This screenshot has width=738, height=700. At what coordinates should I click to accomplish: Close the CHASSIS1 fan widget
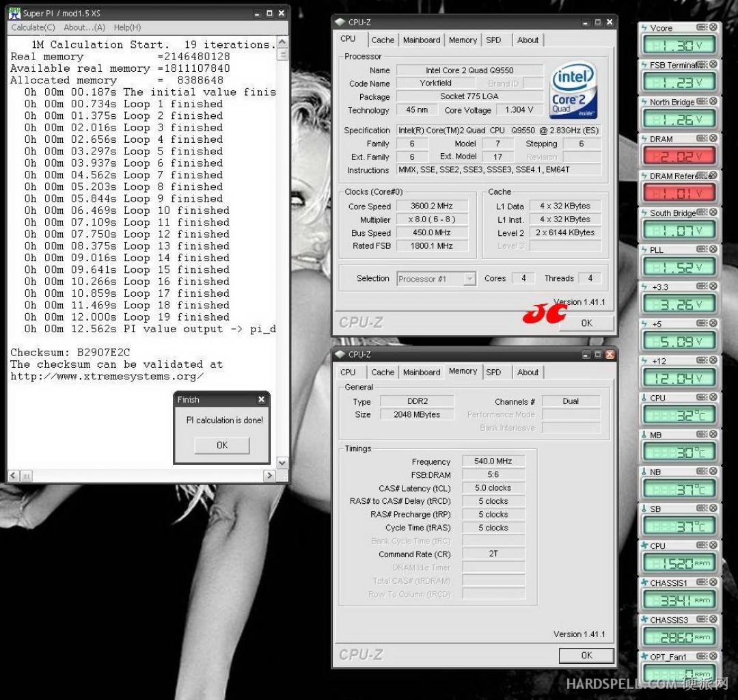713,582
